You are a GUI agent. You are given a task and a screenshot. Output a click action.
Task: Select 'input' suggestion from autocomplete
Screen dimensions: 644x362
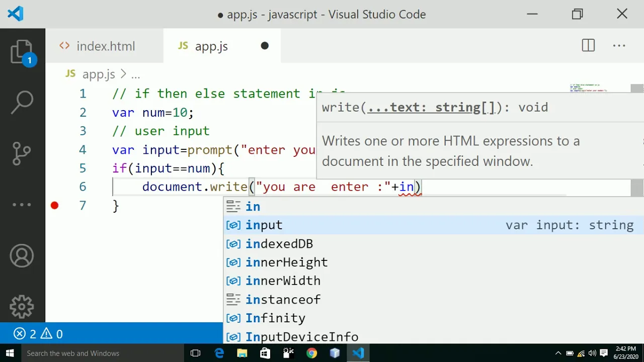point(433,225)
